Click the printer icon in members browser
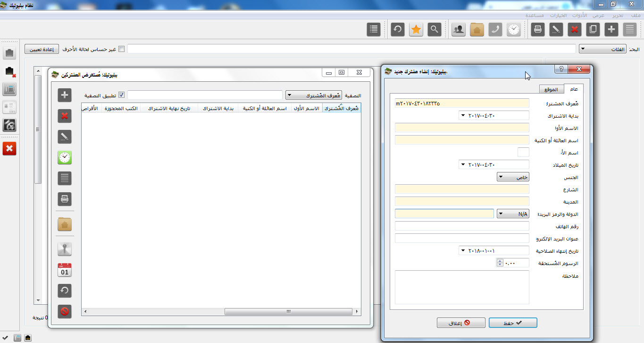Screen dimensions: 644x343 pos(65,199)
